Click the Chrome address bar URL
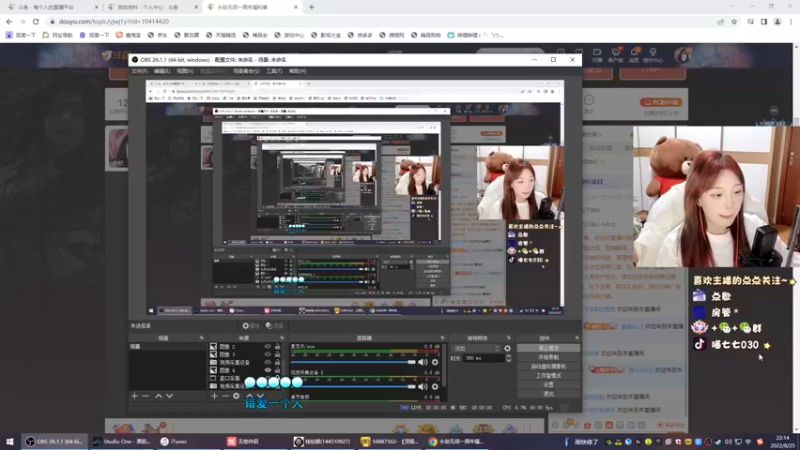 (114, 21)
